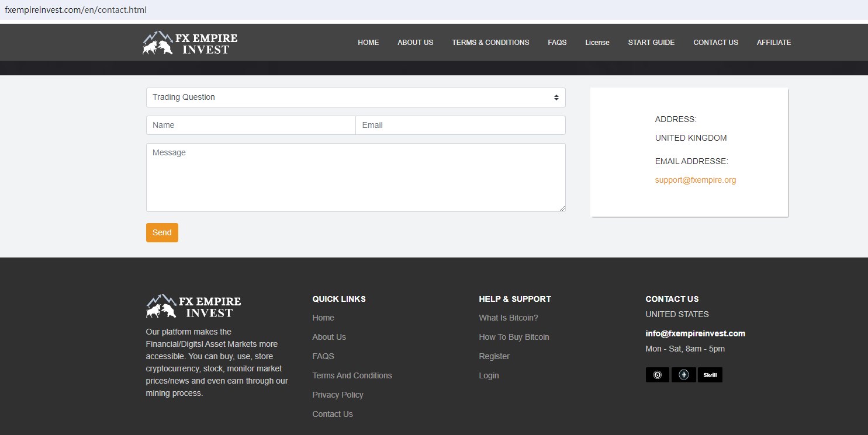The image size is (868, 435).
Task: Select FAQS in the top menu
Action: pos(557,43)
